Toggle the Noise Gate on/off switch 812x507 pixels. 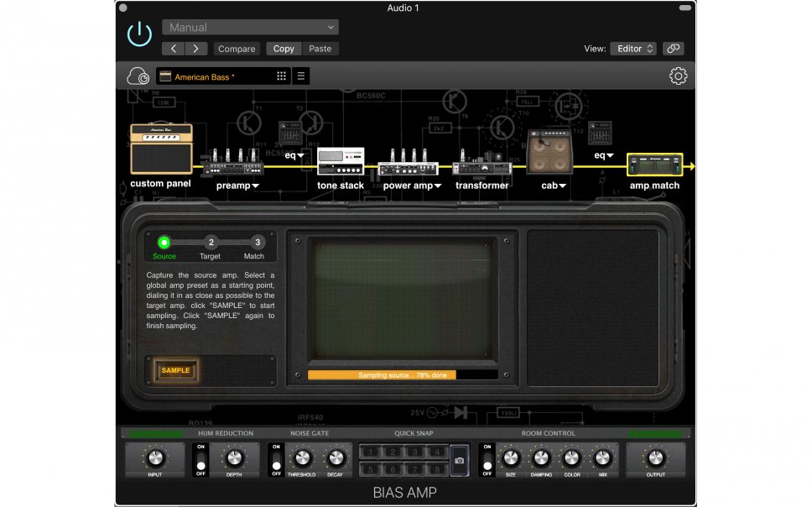pos(276,460)
